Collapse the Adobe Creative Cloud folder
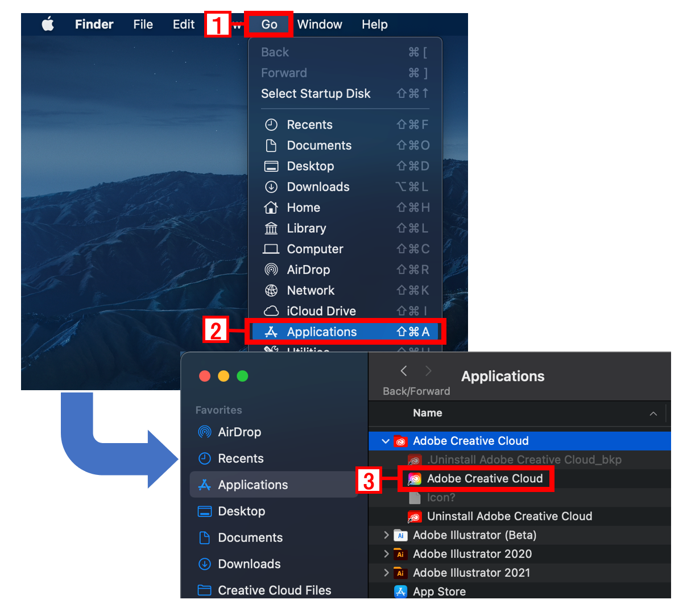Screen dimensions: 687x616 [x=386, y=441]
